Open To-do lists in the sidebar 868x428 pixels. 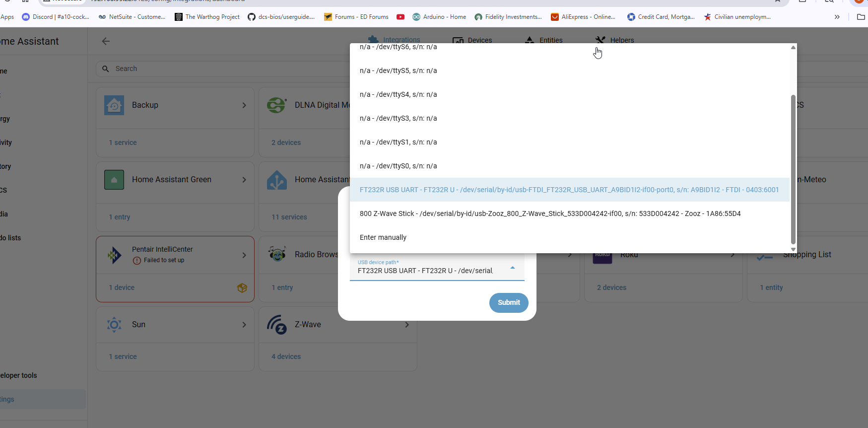10,238
